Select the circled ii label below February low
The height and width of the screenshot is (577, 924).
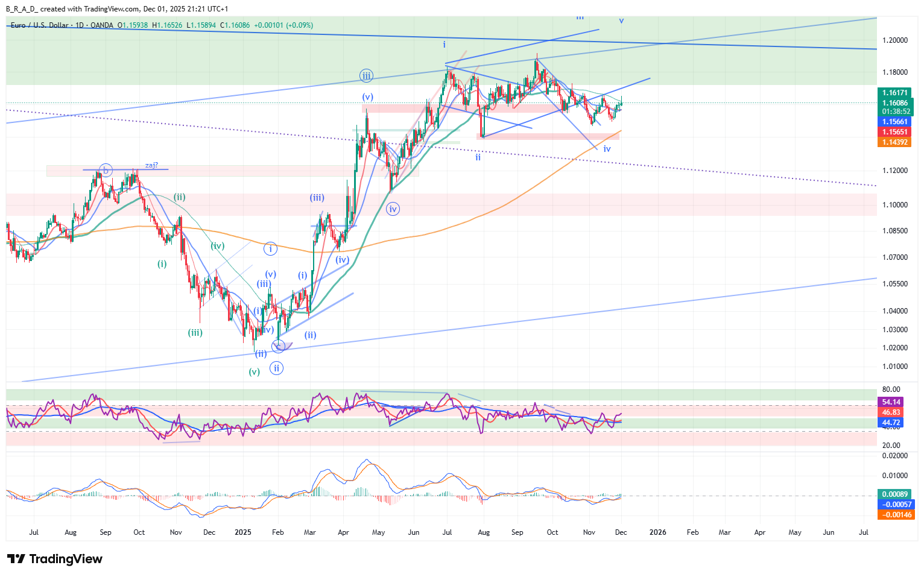click(x=276, y=368)
